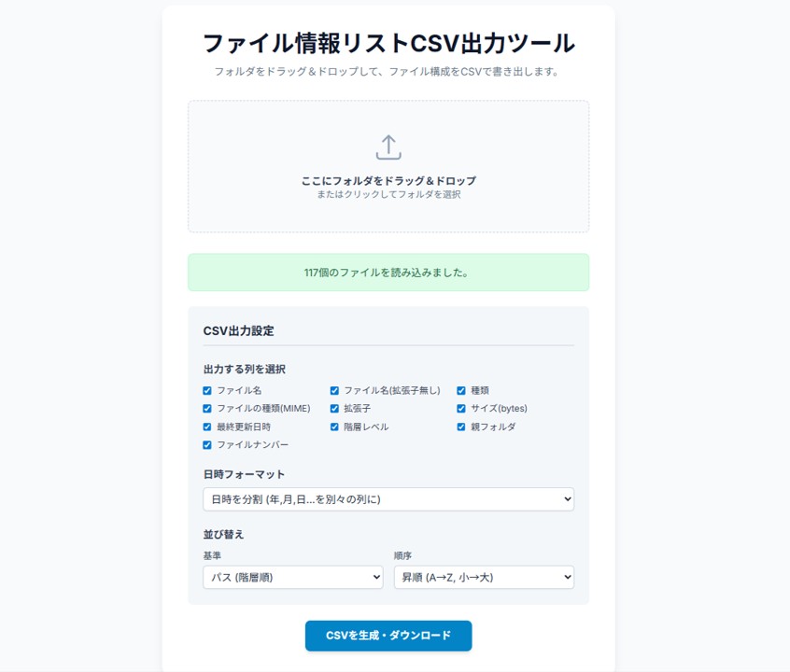Toggle the ファイル名 checkbox

207,391
